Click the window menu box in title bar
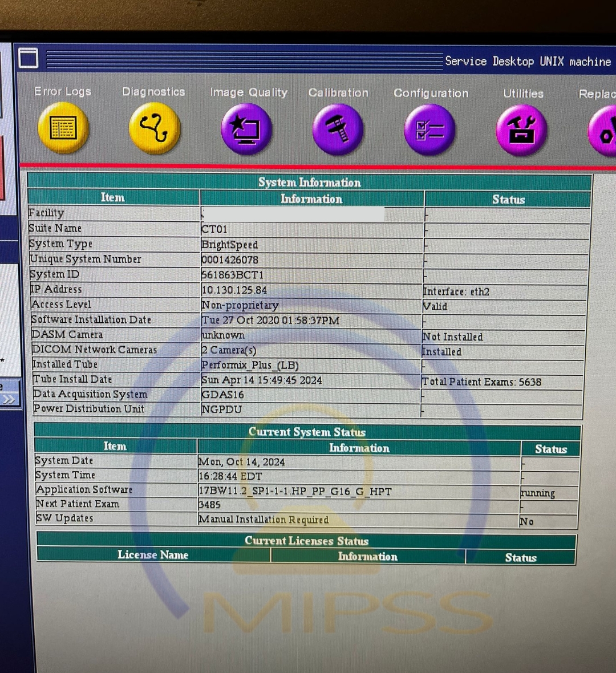This screenshot has width=616, height=673. (29, 58)
